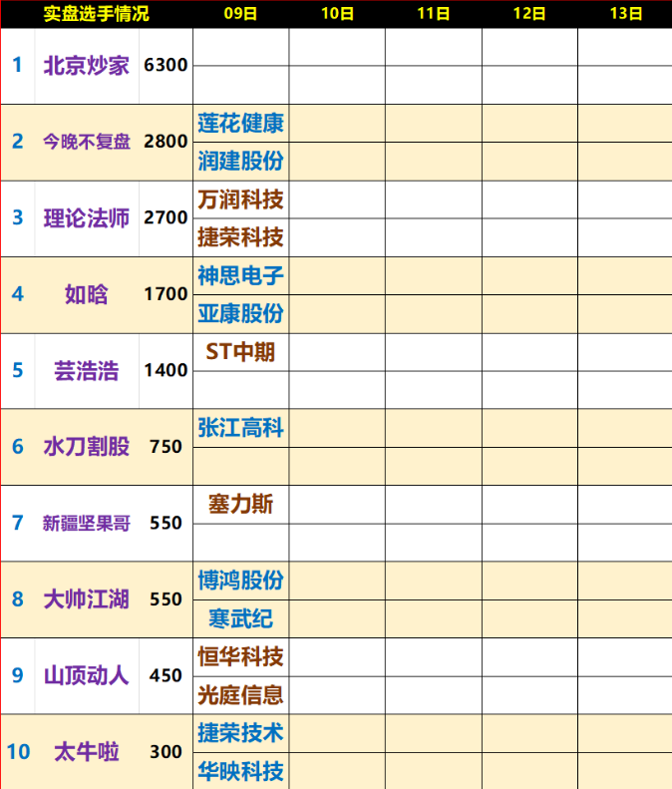Click the value 6300
Image resolution: width=672 pixels, height=789 pixels.
point(166,65)
